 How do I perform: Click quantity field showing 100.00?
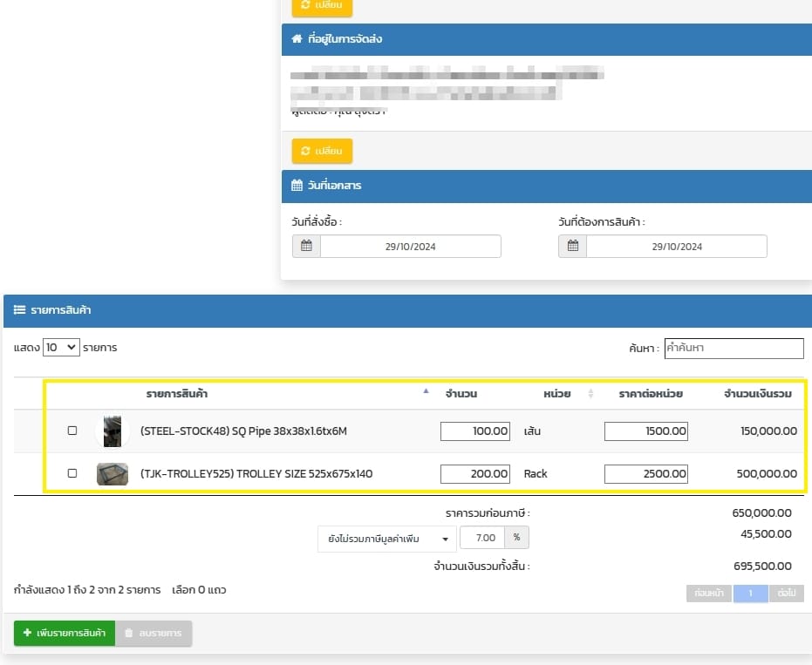[x=475, y=431]
